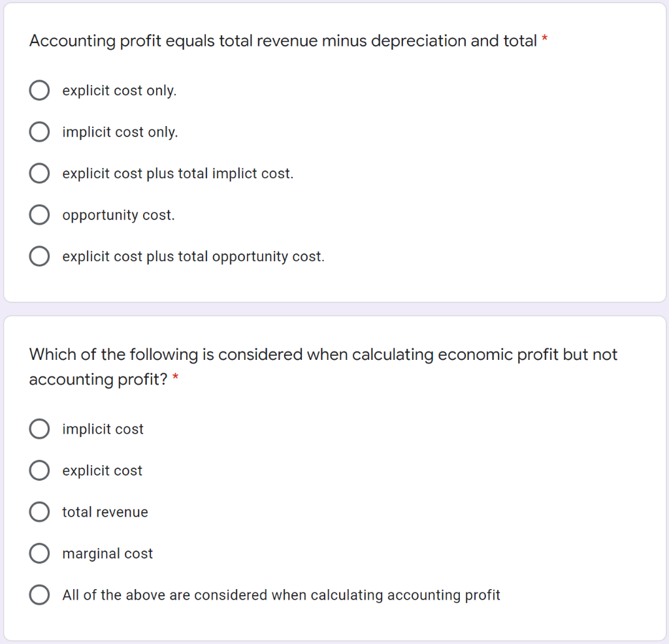Select the 'explicit cost only.' radio button
Screen dimensions: 669x644
tap(39, 90)
